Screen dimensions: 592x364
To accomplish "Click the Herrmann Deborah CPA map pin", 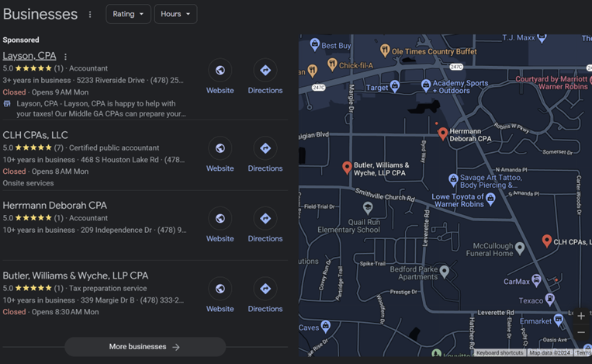I will [442, 133].
